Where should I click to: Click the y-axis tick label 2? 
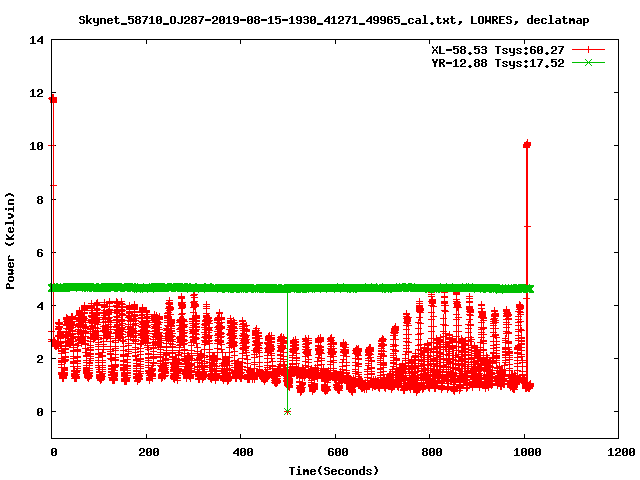40,359
